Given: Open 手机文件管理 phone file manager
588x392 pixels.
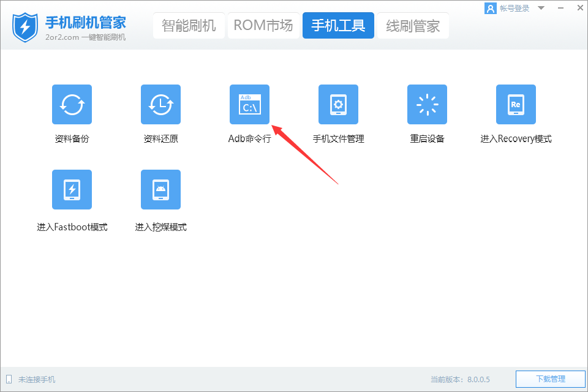Looking at the screenshot, I should pos(338,105).
